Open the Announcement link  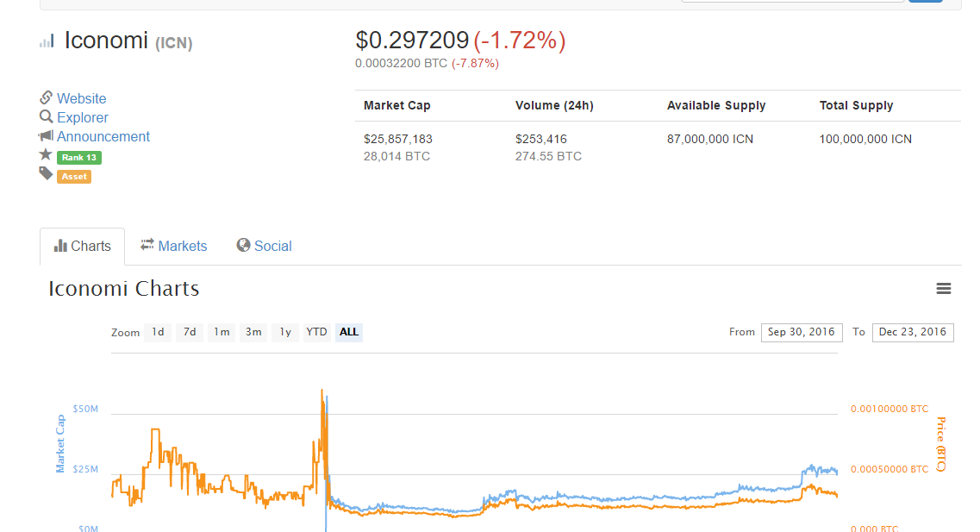coord(103,136)
